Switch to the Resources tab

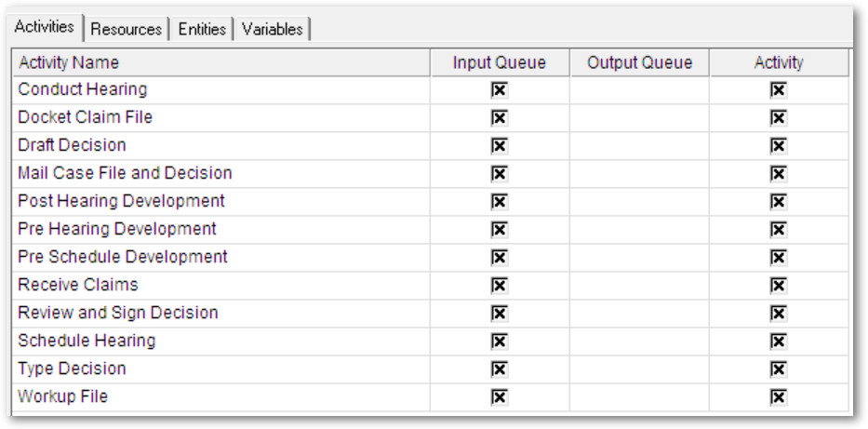click(127, 30)
